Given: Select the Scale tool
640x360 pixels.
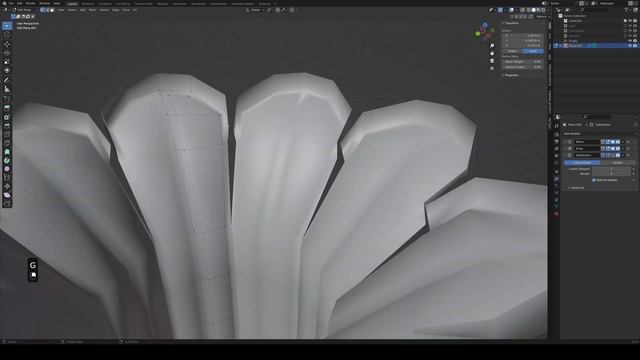Looking at the screenshot, I should 7,62.
